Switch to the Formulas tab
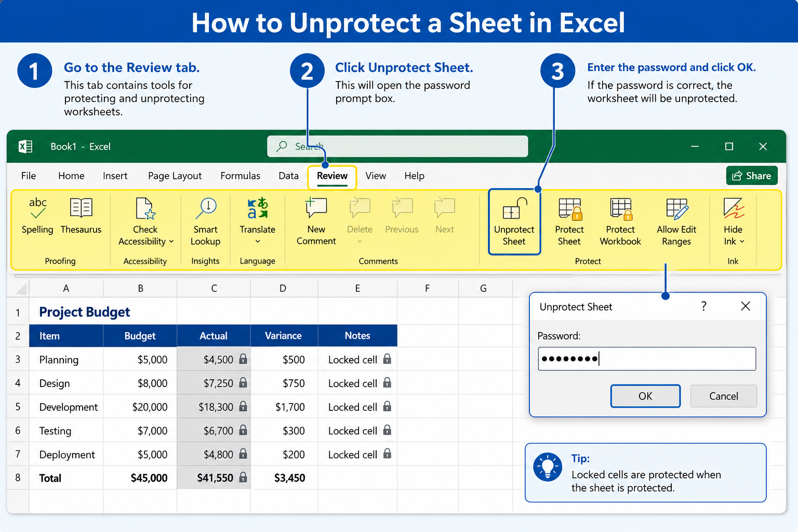Screen dimensions: 798x532 click(240, 176)
